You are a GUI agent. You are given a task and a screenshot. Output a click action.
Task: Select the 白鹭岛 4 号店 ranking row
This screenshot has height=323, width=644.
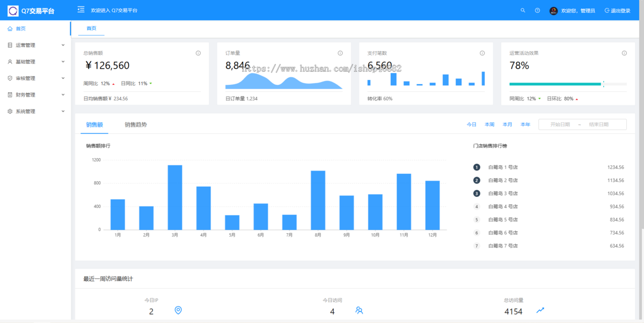tap(548, 207)
